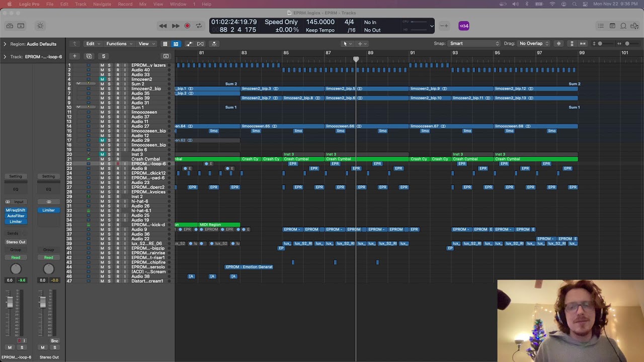
Task: Open the Functions dropdown menu
Action: point(119,44)
